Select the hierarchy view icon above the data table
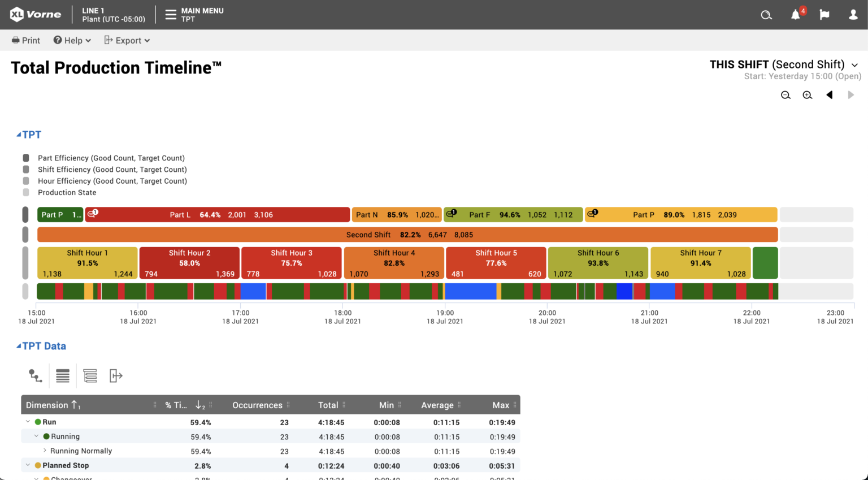This screenshot has height=480, width=868. [x=35, y=375]
